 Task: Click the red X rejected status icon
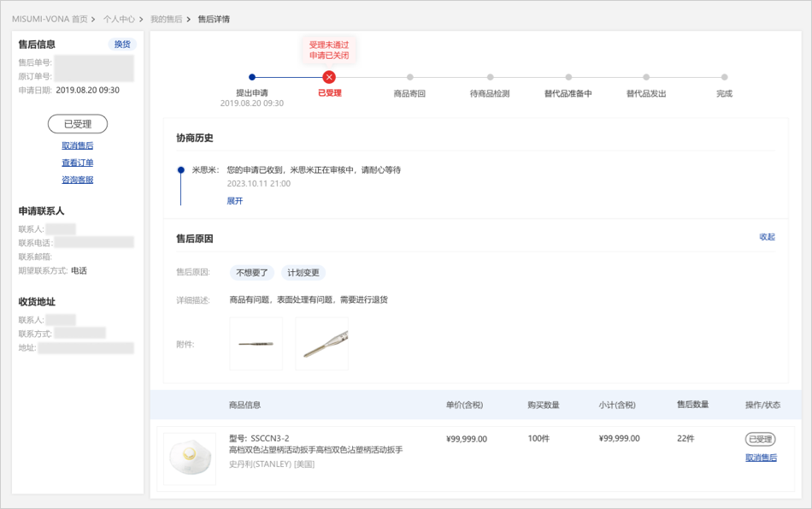pos(329,78)
